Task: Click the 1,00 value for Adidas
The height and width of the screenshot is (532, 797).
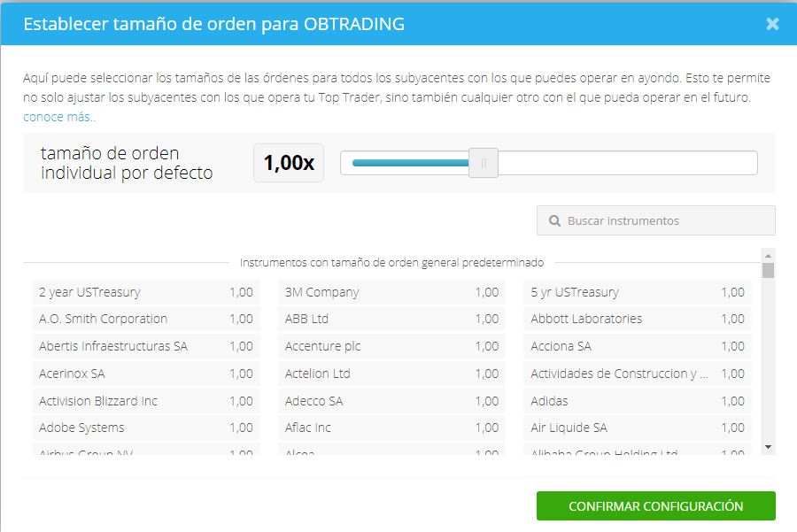Action: tap(732, 401)
